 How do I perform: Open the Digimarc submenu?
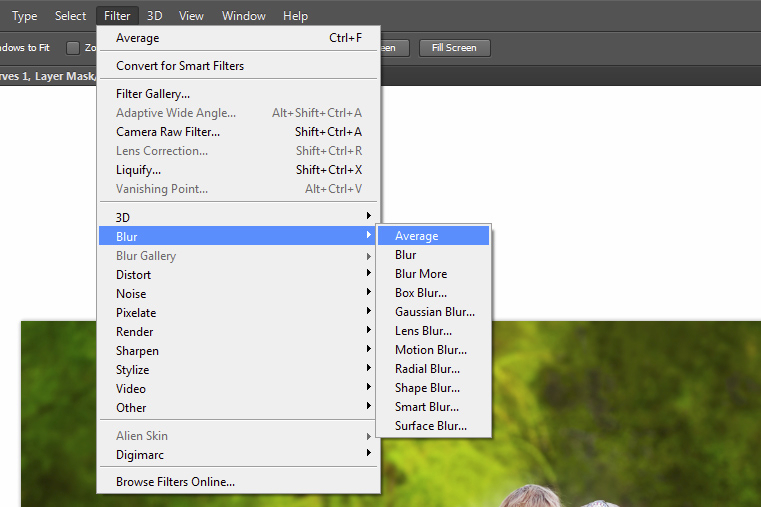140,455
